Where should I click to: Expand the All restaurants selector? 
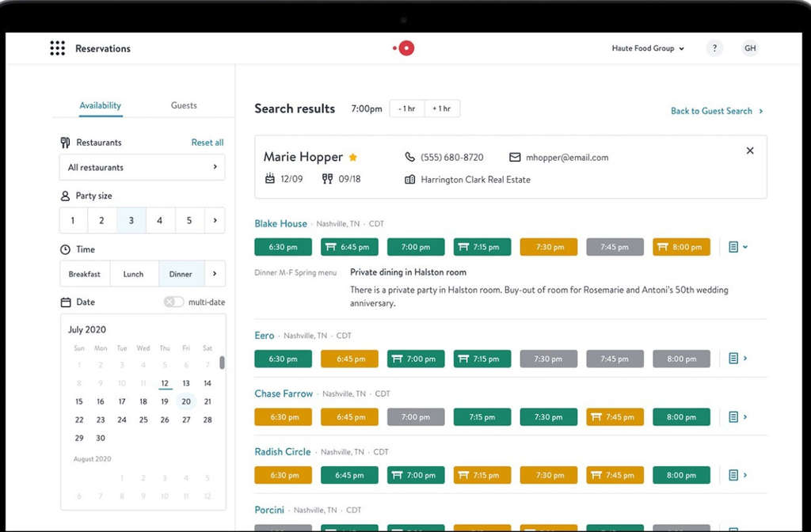click(x=142, y=167)
